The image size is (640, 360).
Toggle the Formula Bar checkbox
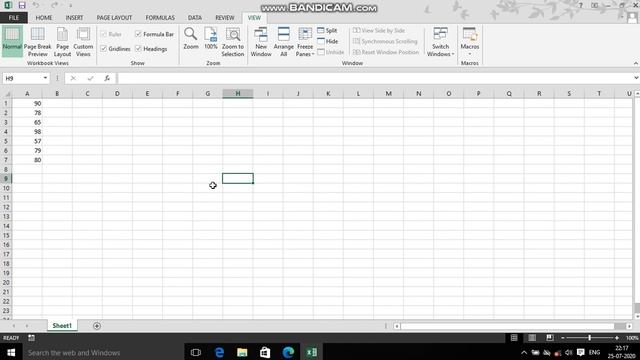138,34
